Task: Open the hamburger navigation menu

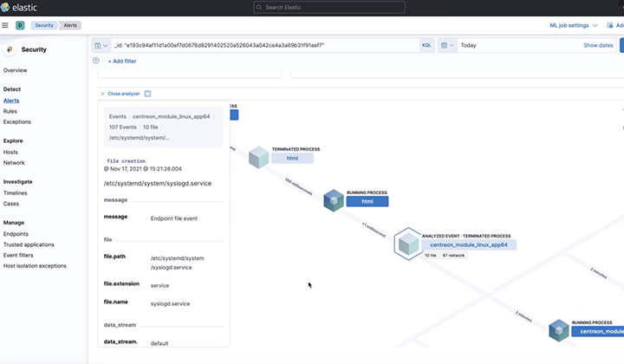Action: click(5, 25)
